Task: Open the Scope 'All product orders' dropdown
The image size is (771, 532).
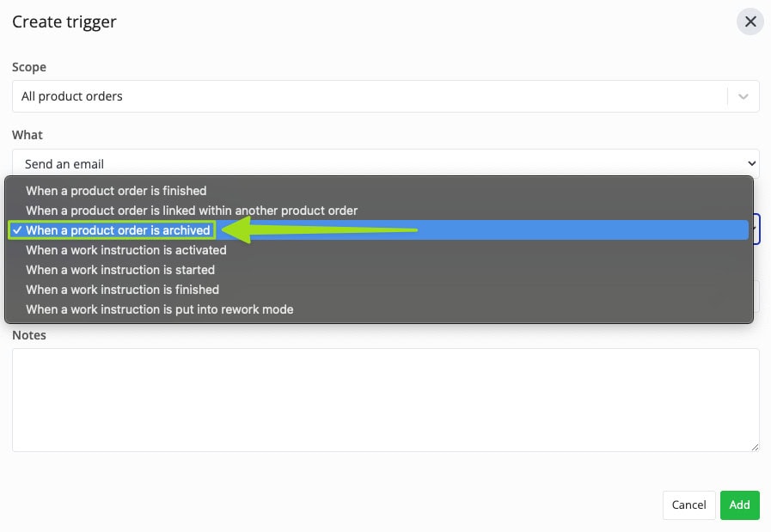Action: point(385,96)
